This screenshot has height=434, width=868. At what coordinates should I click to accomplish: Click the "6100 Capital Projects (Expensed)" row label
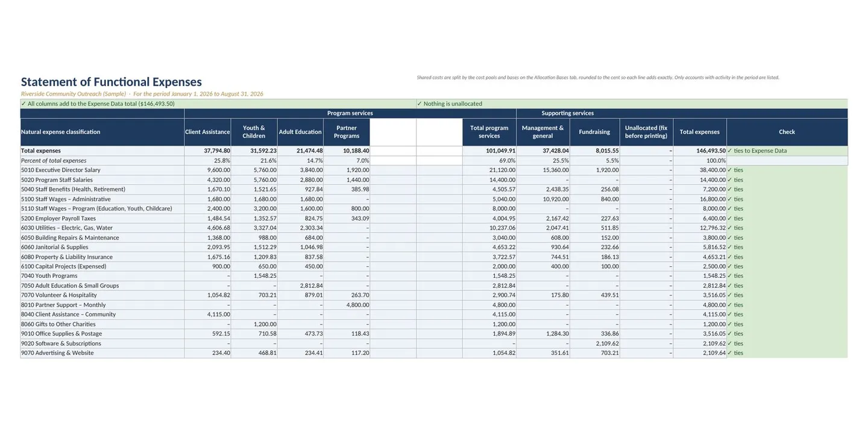(x=64, y=266)
